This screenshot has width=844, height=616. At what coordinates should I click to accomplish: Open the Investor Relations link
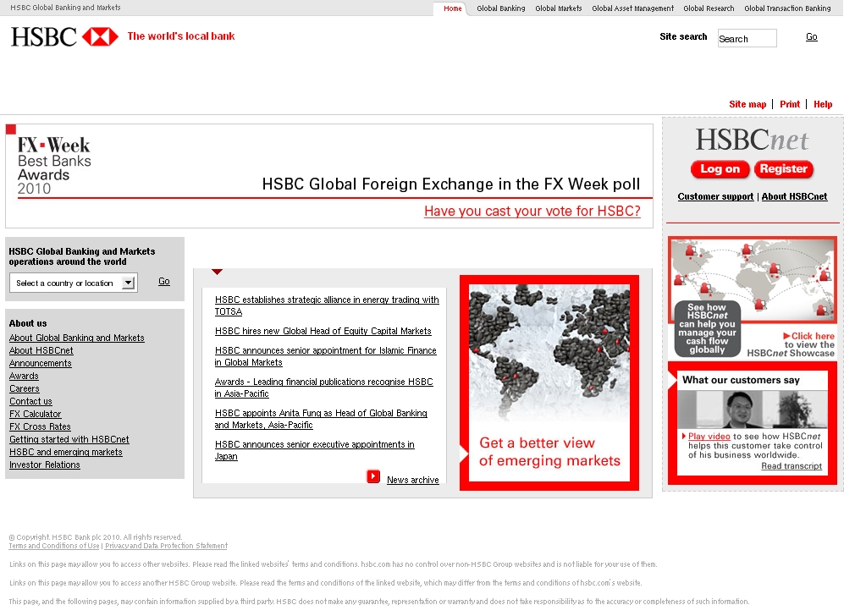[45, 465]
